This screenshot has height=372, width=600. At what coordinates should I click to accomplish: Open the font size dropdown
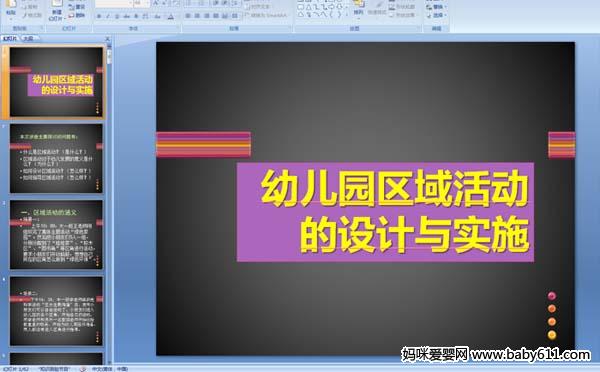(x=147, y=3)
